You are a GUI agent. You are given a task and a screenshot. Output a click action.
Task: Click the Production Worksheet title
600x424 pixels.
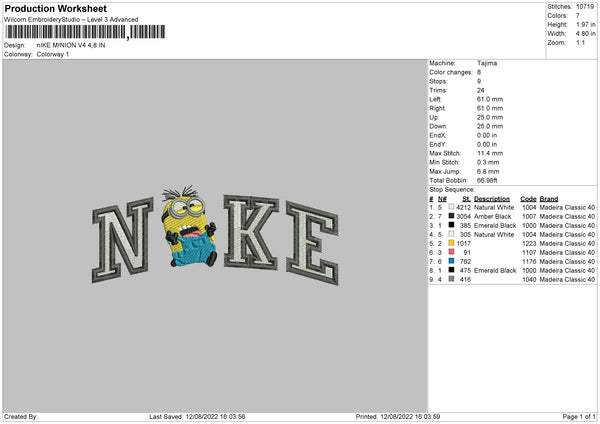click(56, 8)
